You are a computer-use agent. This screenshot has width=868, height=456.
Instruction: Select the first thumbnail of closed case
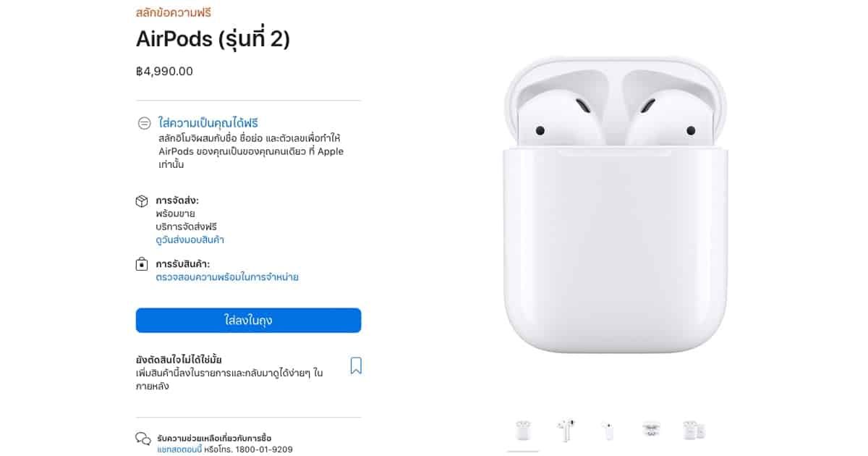[523, 431]
